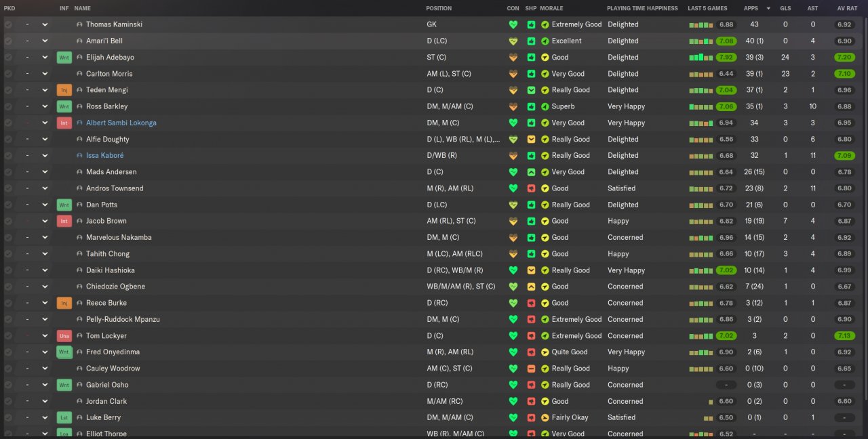The height and width of the screenshot is (439, 868).
Task: Click Alfie Doughty's yellow sharpness icon
Action: coord(532,140)
